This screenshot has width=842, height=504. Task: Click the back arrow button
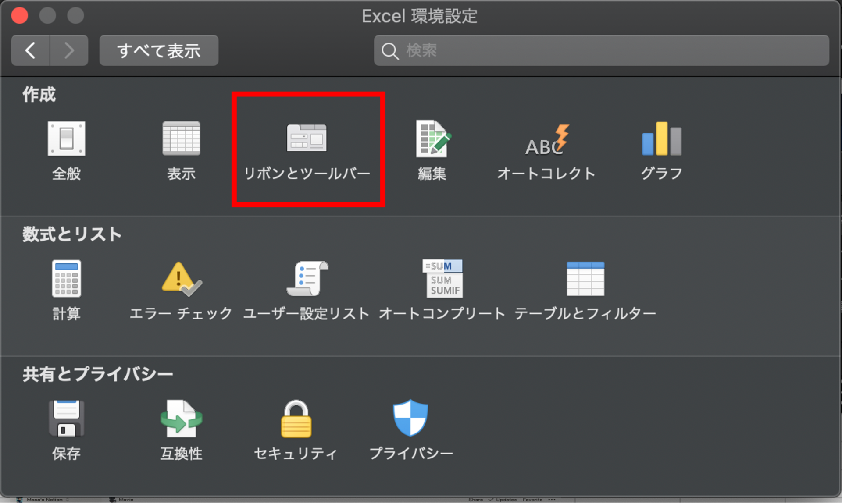coord(30,50)
